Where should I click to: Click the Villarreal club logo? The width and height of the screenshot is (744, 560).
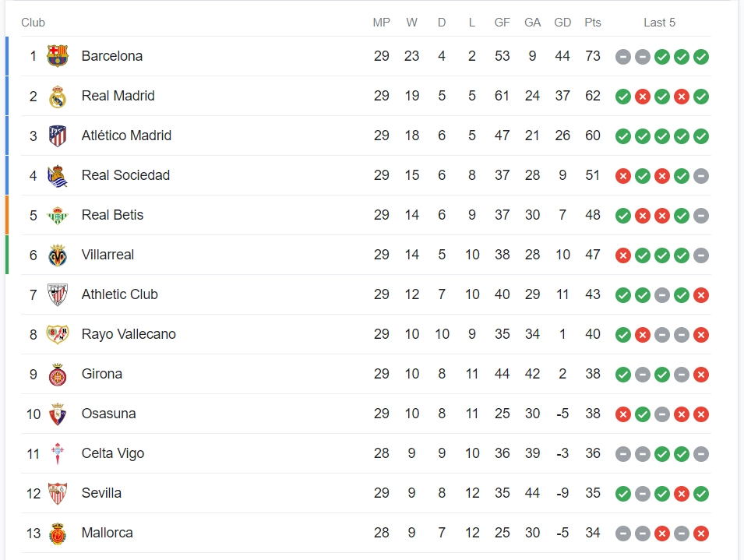pos(58,255)
